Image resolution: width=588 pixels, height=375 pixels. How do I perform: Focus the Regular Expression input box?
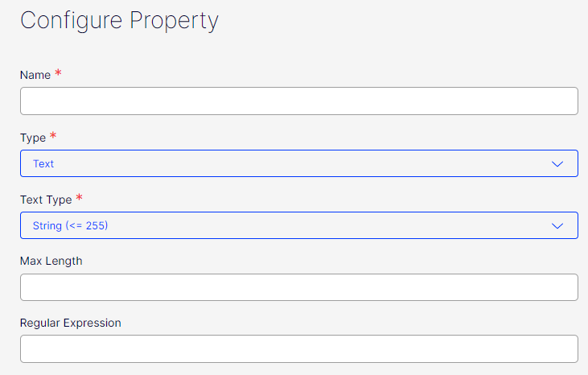(x=298, y=349)
